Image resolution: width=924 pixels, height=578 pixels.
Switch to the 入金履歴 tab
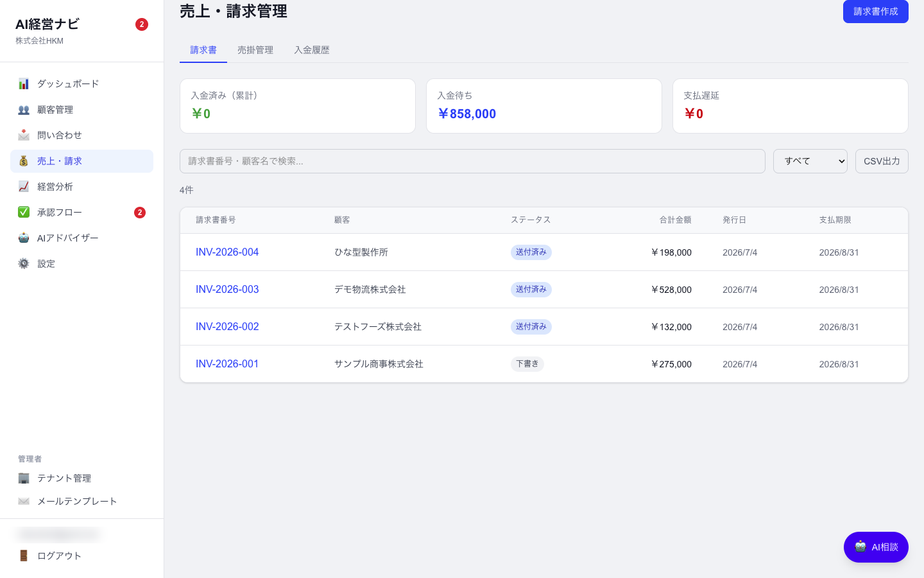[312, 50]
